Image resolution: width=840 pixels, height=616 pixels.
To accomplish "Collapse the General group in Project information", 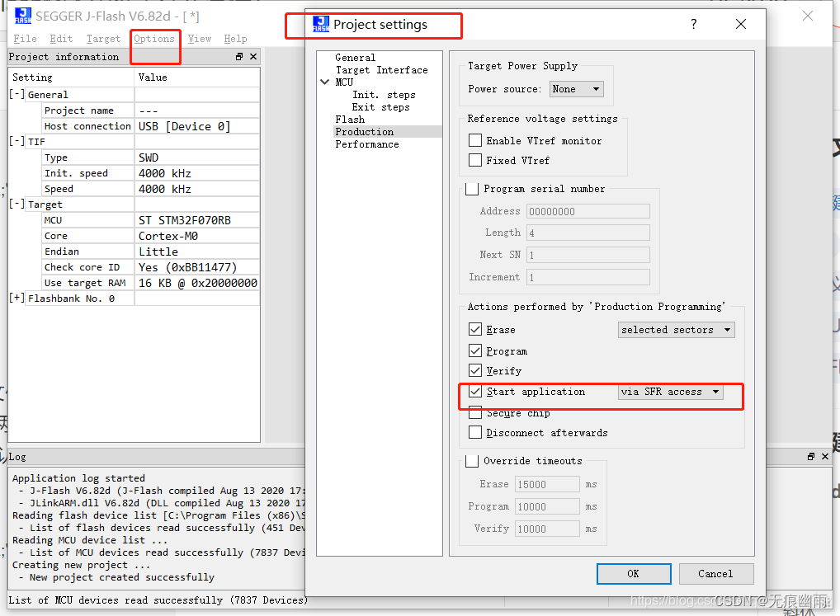I will 17,94.
